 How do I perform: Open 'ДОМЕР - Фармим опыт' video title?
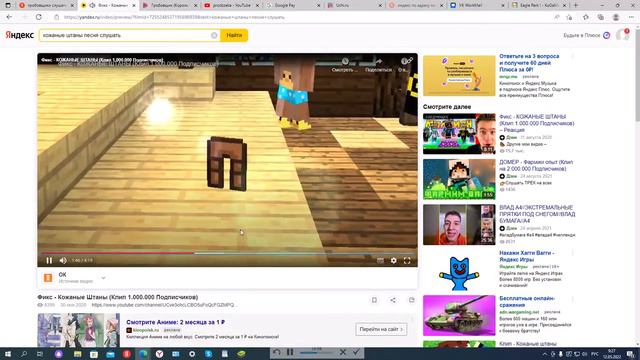point(536,165)
